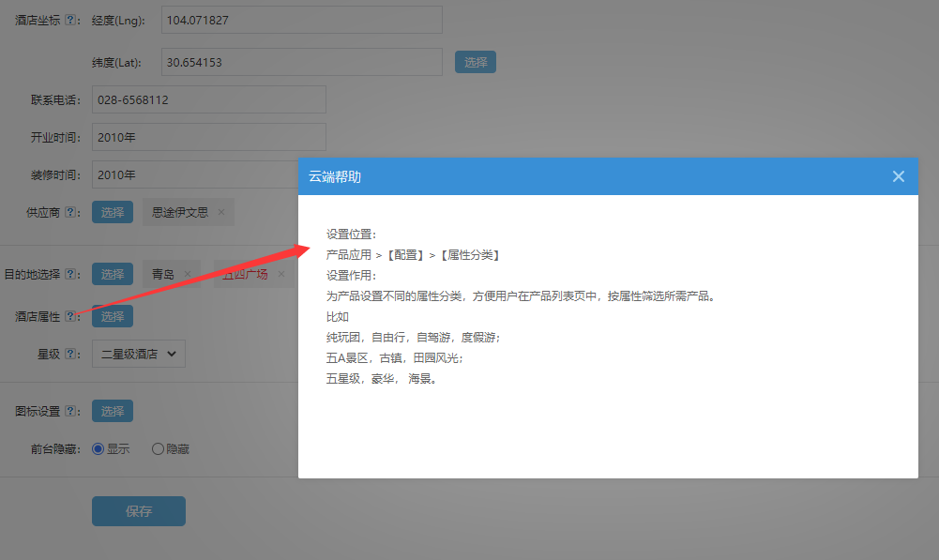Select the 显示 radio button
This screenshot has width=939, height=560.
(98, 448)
